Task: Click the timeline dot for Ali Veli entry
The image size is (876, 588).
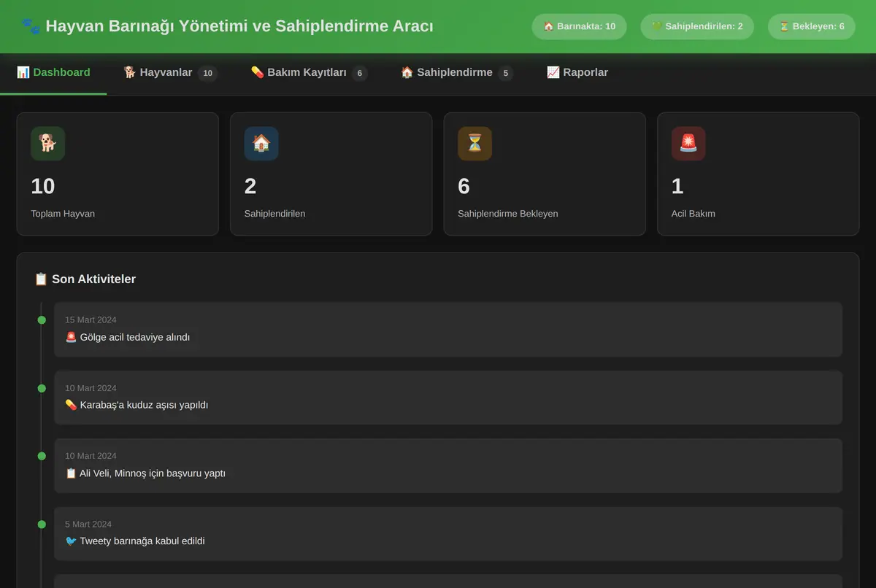Action: [x=42, y=456]
